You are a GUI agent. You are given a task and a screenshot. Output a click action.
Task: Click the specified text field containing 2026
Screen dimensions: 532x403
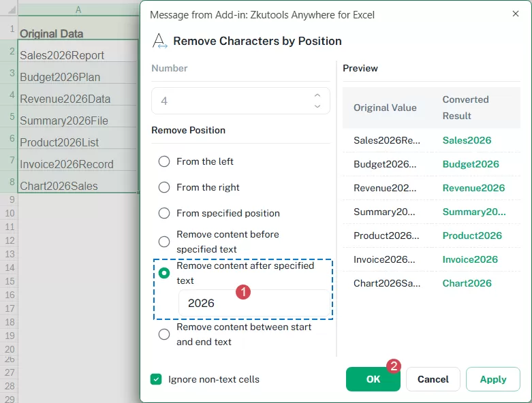click(254, 303)
